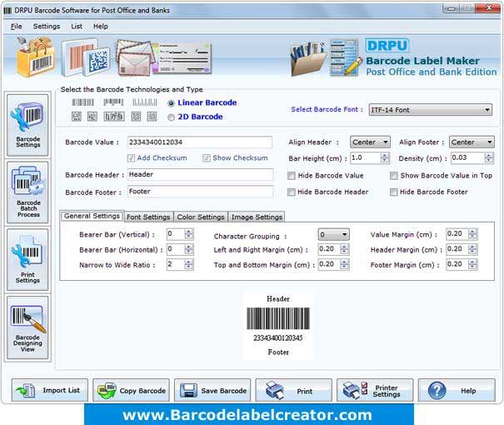Enable Hide Barcode Footer checkbox

(x=394, y=192)
